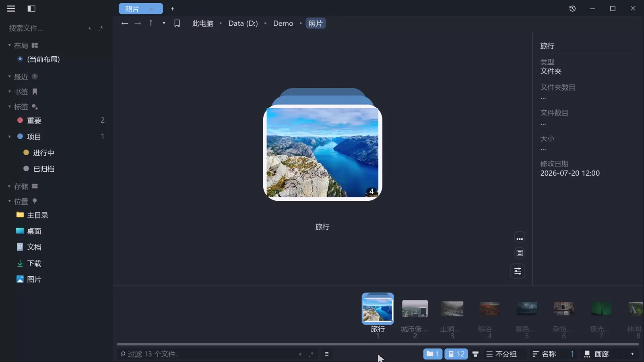This screenshot has height=362, width=644.
Task: Navigate up one folder level
Action: 151,23
